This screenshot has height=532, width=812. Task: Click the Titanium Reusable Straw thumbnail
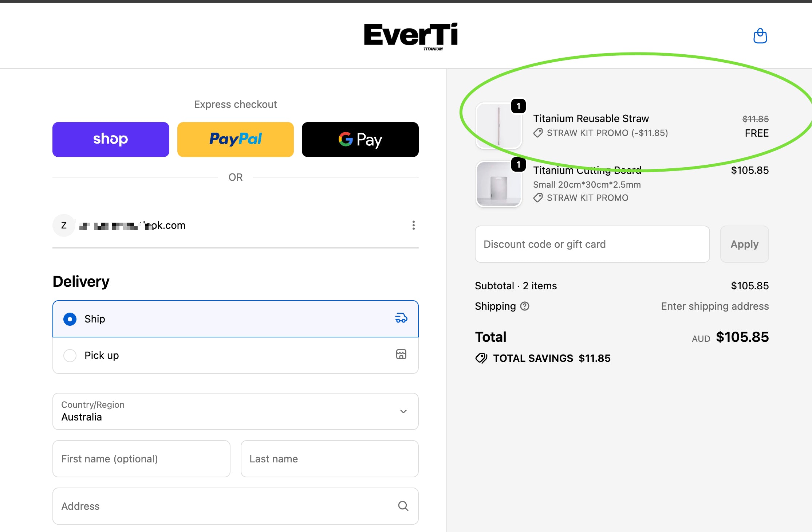(498, 126)
